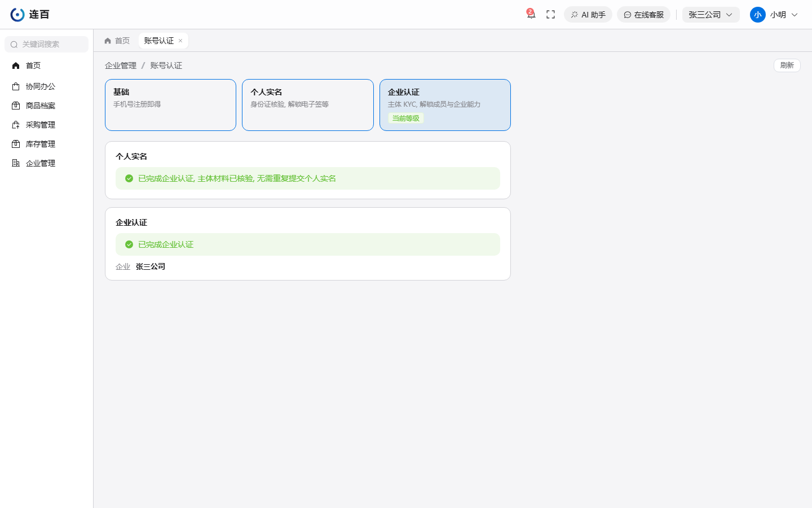Image resolution: width=812 pixels, height=508 pixels.
Task: Open 企业管理 sidebar menu
Action: tap(47, 163)
